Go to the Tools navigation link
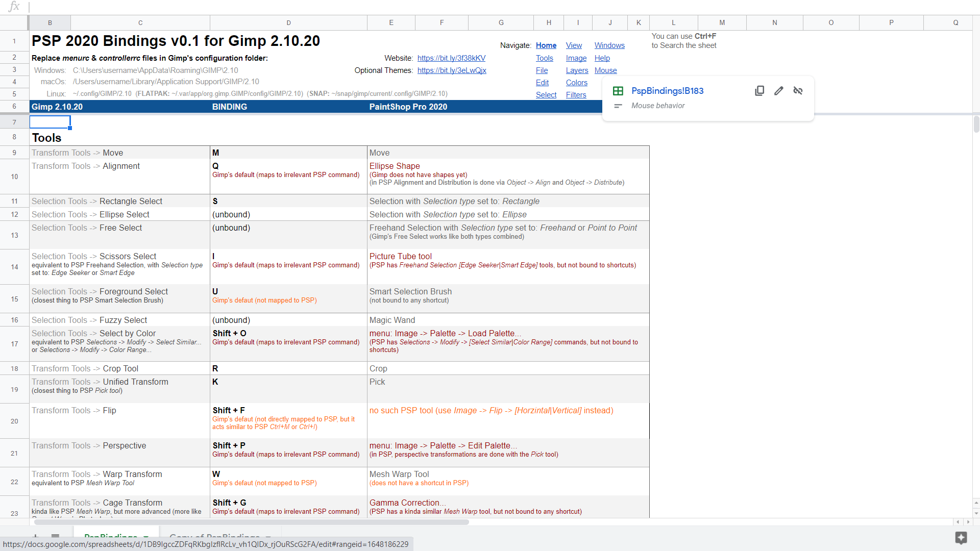Image resolution: width=980 pixels, height=551 pixels. coord(545,58)
